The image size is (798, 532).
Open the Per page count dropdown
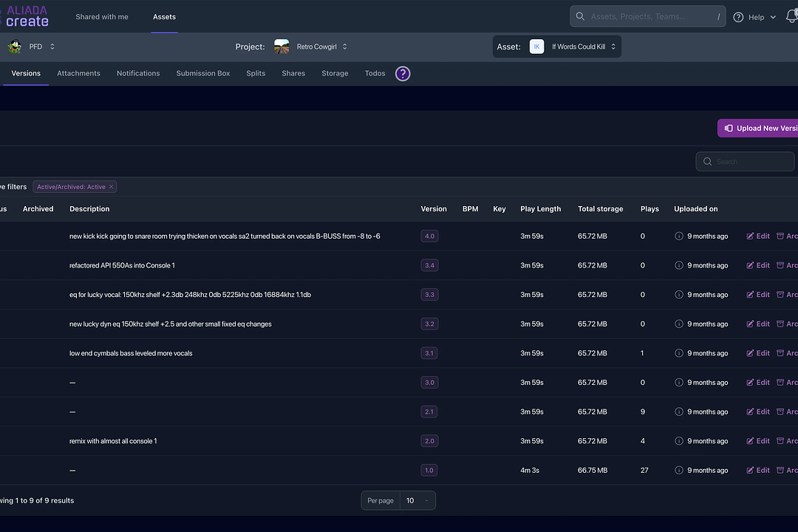417,500
